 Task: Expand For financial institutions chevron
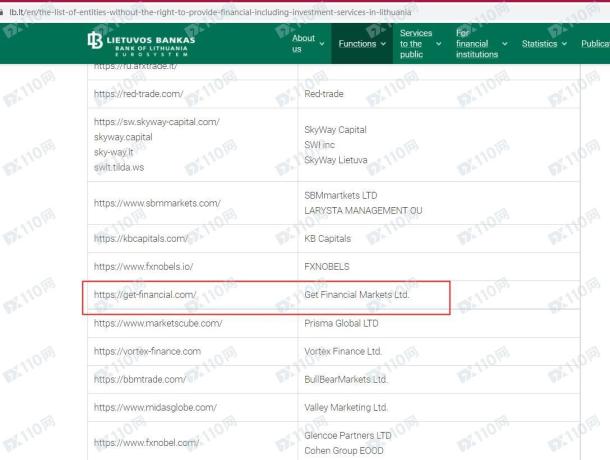(505, 44)
